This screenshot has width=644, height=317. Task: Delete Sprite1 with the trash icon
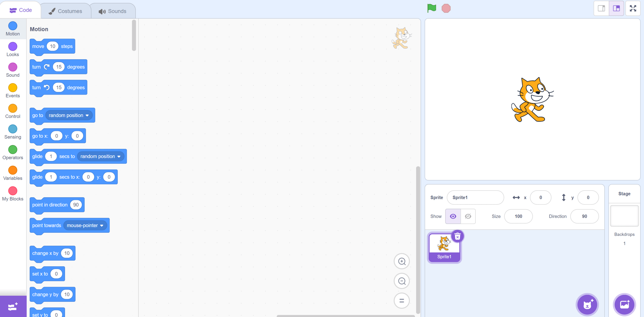pyautogui.click(x=457, y=236)
